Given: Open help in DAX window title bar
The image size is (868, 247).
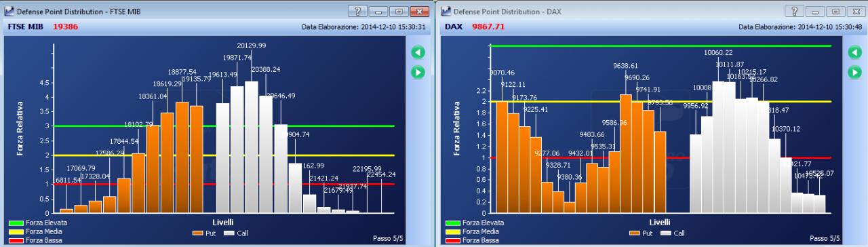Looking at the screenshot, I should [x=793, y=12].
